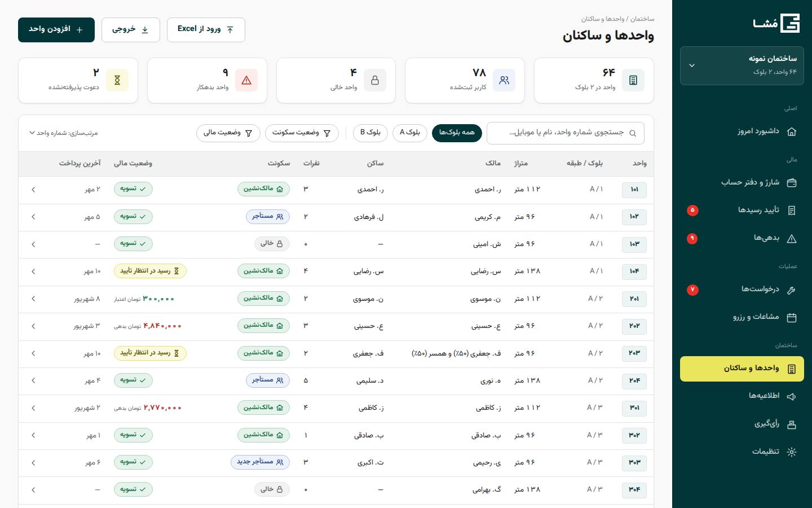Click the credit amount ۳۰۰,۰۰۰

tap(158, 299)
